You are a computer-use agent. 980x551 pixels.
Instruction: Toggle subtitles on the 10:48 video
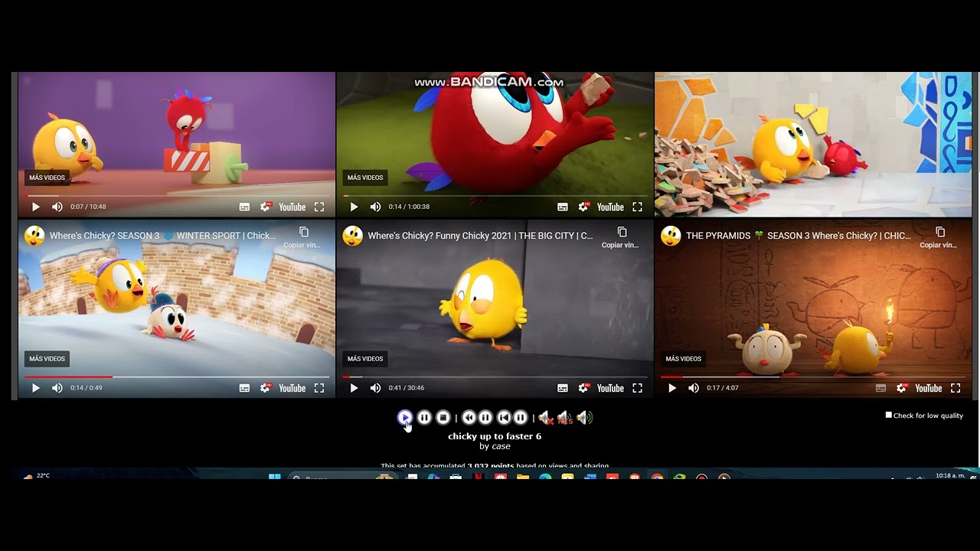pos(244,207)
